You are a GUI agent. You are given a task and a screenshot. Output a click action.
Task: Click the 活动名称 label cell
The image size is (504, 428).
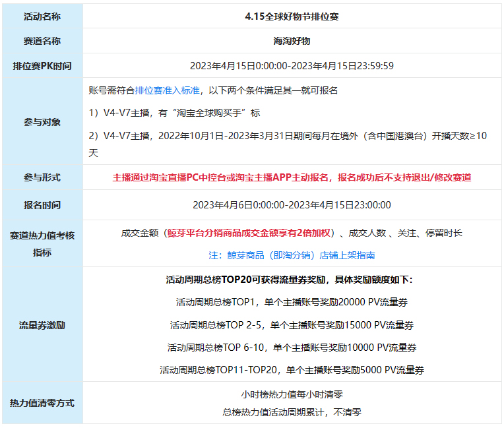pyautogui.click(x=42, y=16)
